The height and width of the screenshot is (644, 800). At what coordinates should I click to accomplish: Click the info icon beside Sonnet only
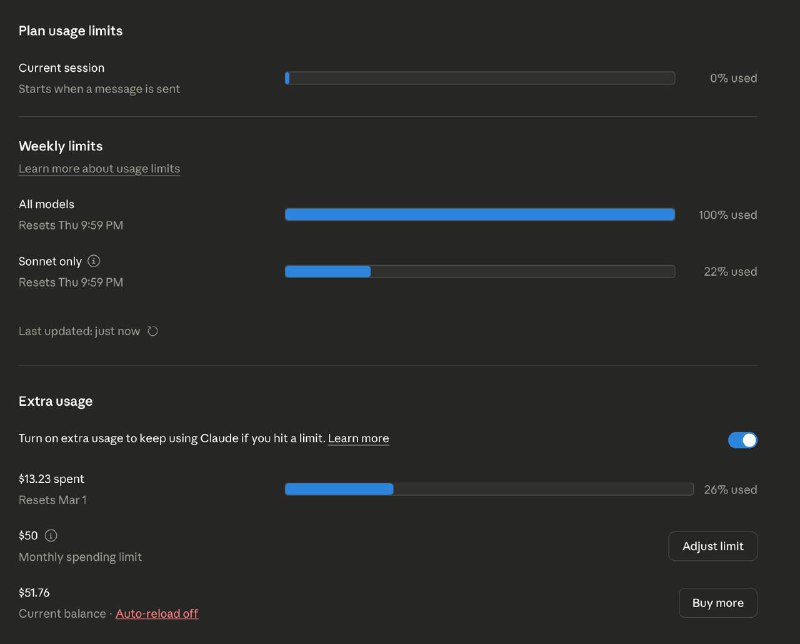[x=94, y=261]
